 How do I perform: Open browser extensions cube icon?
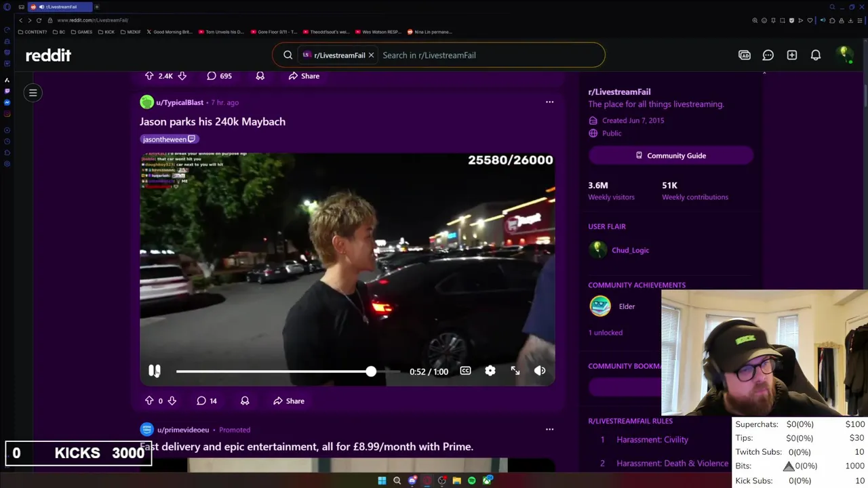pyautogui.click(x=832, y=20)
